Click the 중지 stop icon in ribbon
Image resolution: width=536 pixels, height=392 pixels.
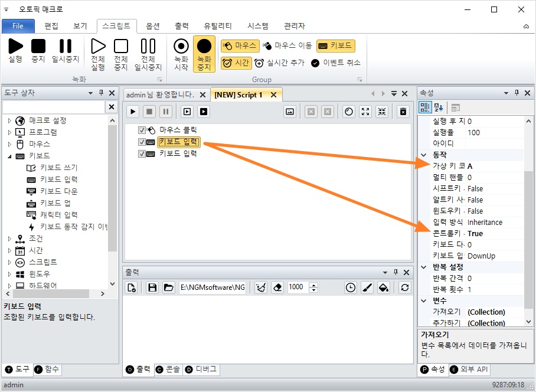coord(38,46)
